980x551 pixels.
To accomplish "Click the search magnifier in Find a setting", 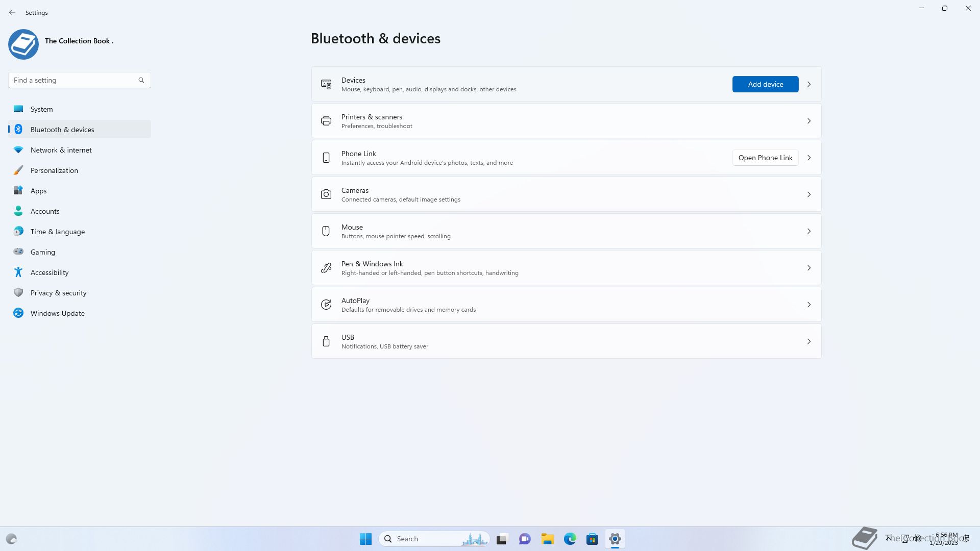I will 141,80.
